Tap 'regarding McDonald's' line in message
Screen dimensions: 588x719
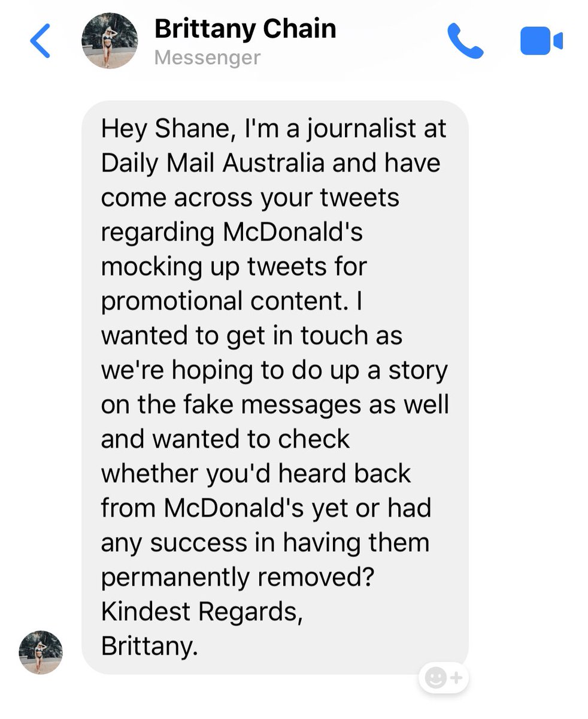click(232, 232)
